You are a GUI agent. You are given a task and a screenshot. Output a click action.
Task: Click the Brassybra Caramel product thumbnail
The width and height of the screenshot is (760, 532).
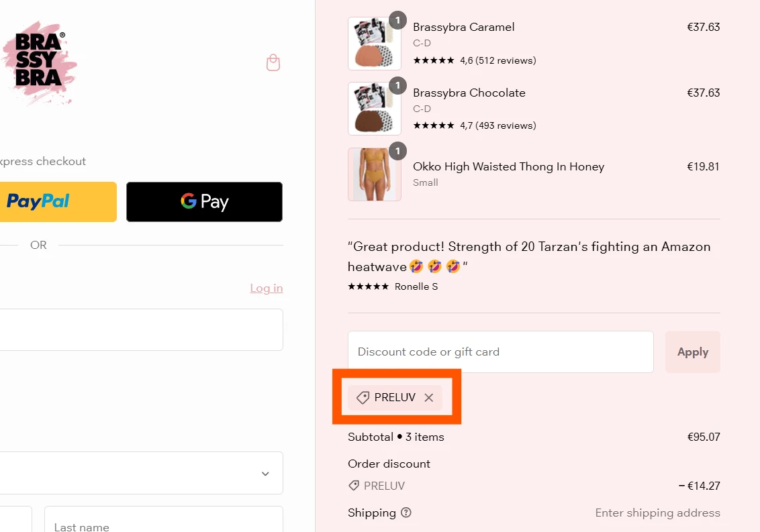click(375, 44)
